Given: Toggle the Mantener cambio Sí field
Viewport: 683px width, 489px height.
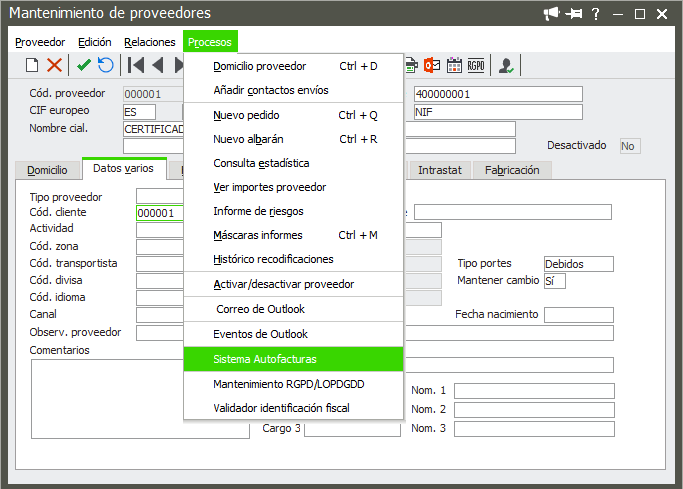Looking at the screenshot, I should pyautogui.click(x=554, y=281).
